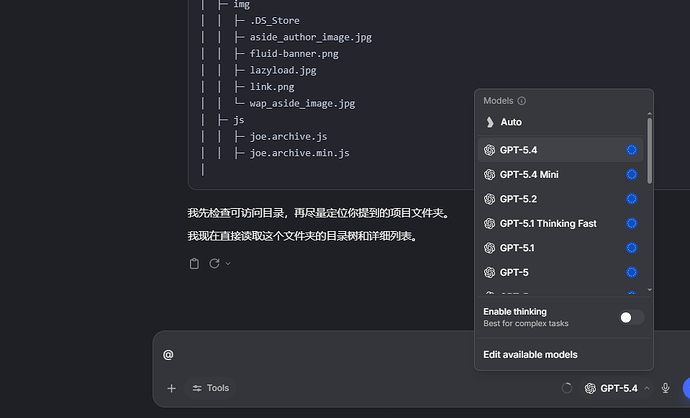Choose GPT-5.1 Thinking Fast model
The image size is (690, 418).
pyautogui.click(x=560, y=224)
